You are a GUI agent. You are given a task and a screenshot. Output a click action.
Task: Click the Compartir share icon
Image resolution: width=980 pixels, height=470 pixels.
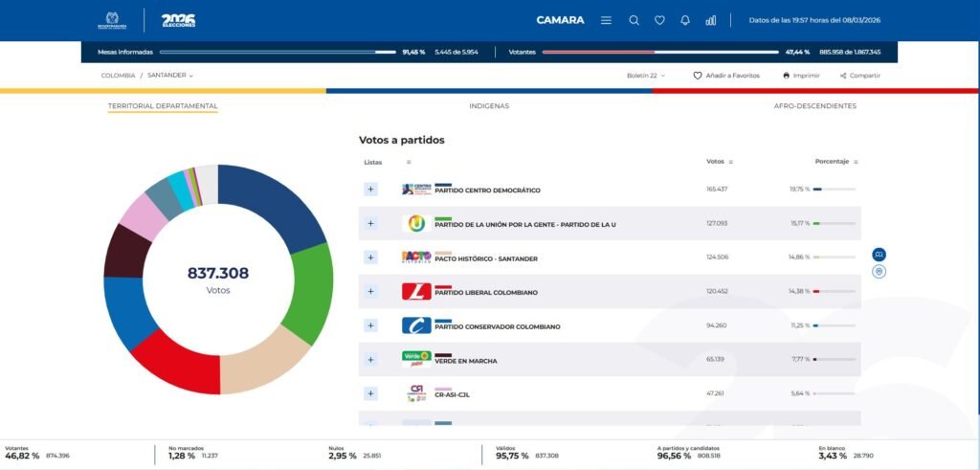pyautogui.click(x=843, y=75)
